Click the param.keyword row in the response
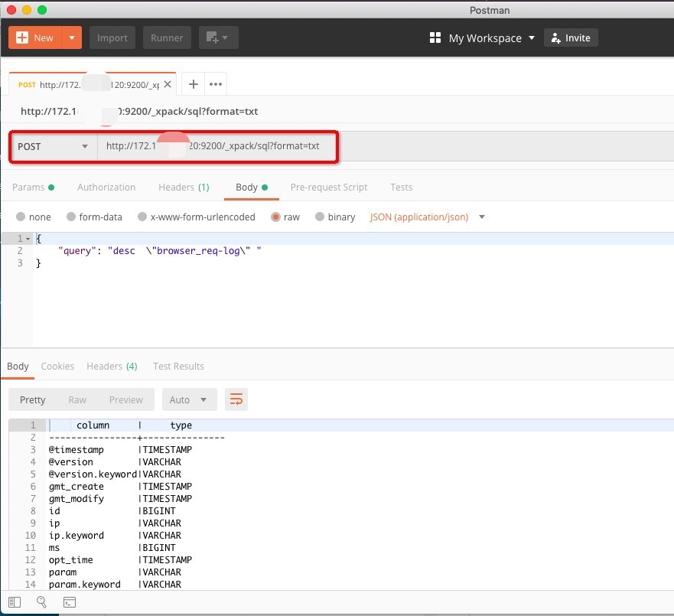 115,585
